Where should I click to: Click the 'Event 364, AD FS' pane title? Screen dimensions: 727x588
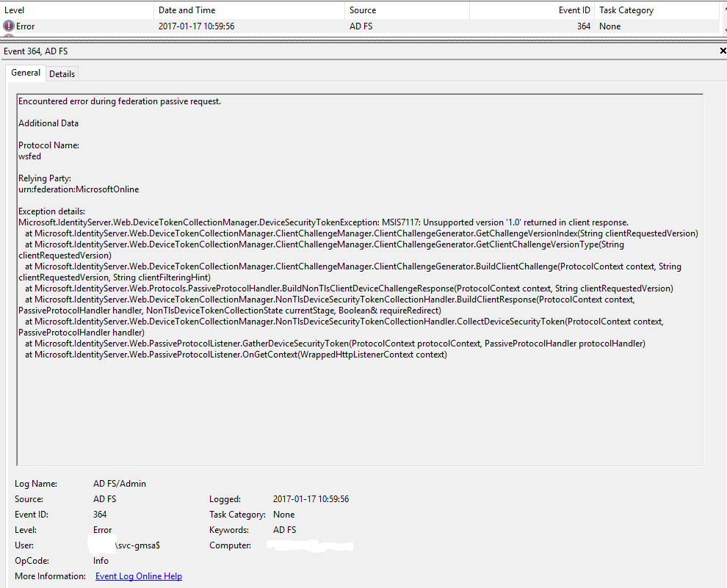36,51
